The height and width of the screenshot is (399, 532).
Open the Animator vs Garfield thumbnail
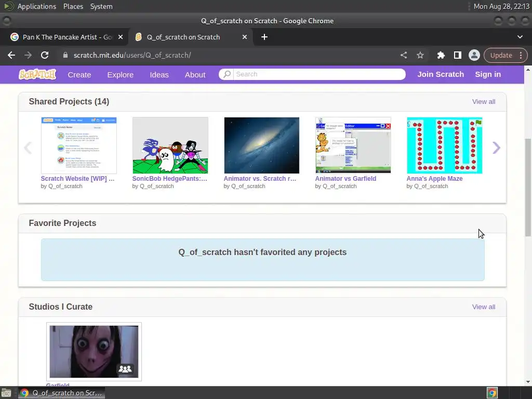coord(353,145)
